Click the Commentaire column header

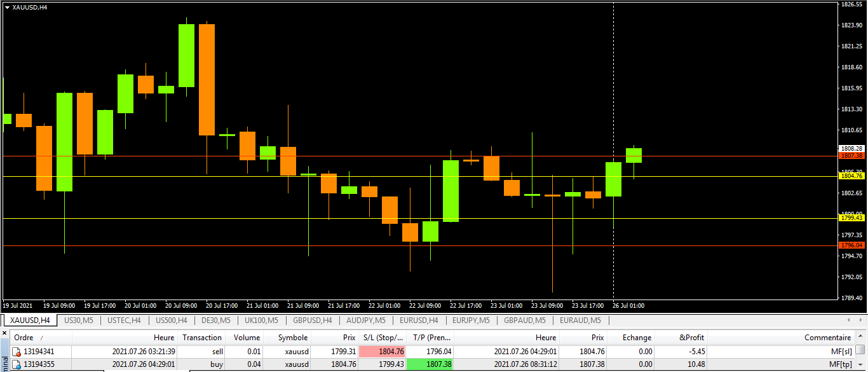pyautogui.click(x=827, y=338)
